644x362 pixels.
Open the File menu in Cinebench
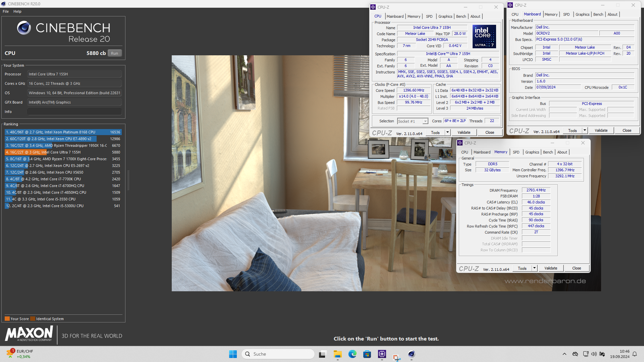tap(6, 11)
